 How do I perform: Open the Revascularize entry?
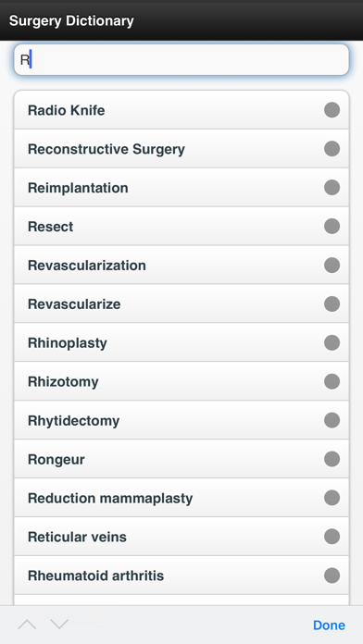coord(181,303)
